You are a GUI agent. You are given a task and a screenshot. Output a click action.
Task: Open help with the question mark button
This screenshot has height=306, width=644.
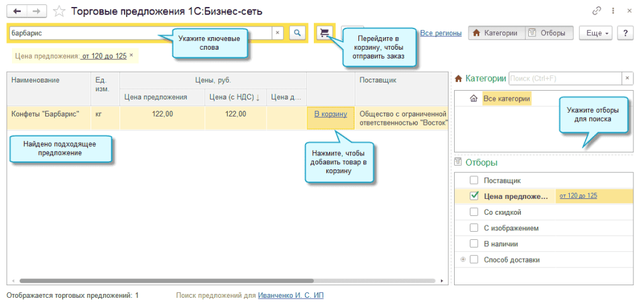[626, 33]
